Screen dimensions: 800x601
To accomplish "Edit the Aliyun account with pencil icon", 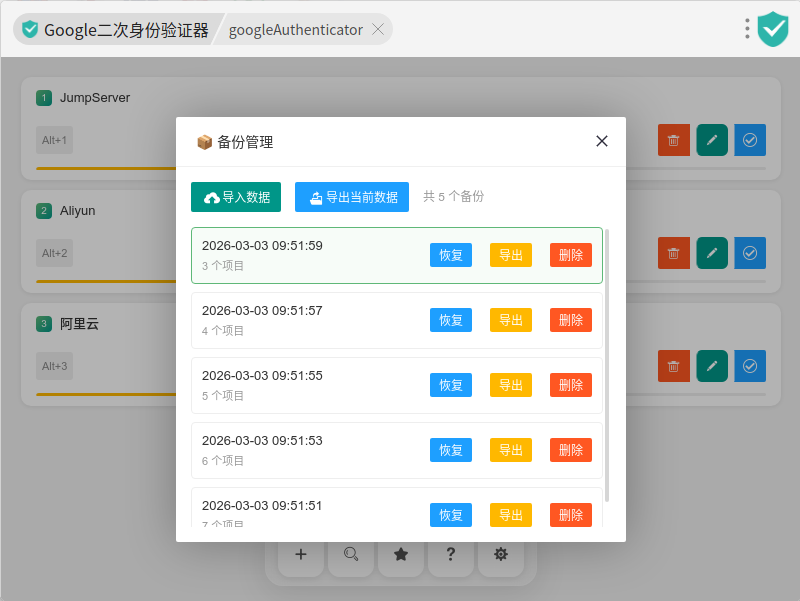I will 712,253.
